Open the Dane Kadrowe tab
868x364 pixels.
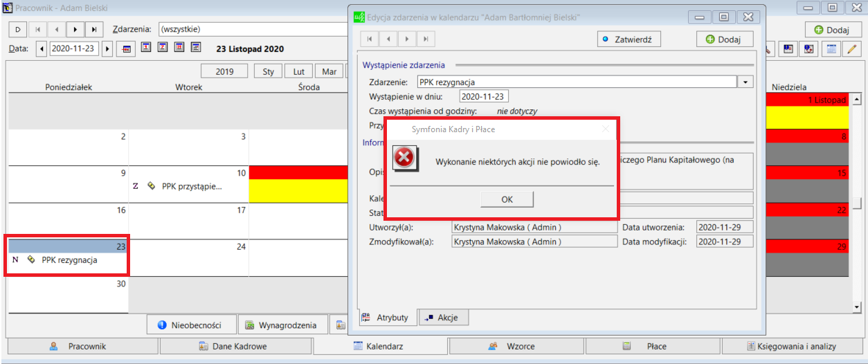242,346
